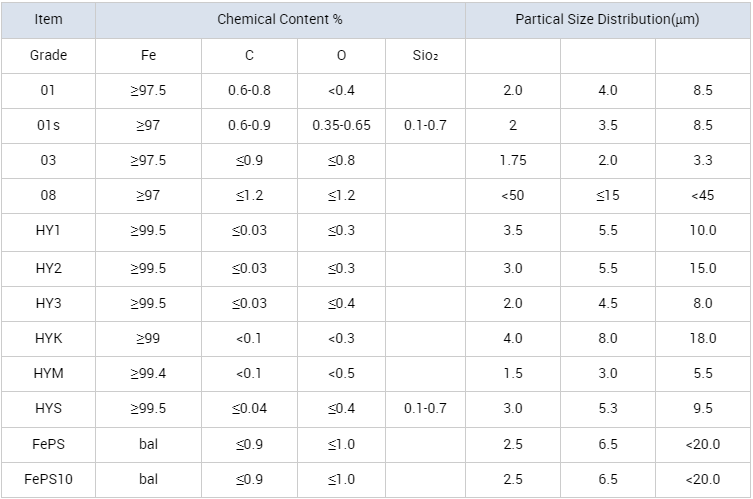Select the "HYM" grade cell
753x499 pixels.
click(48, 373)
